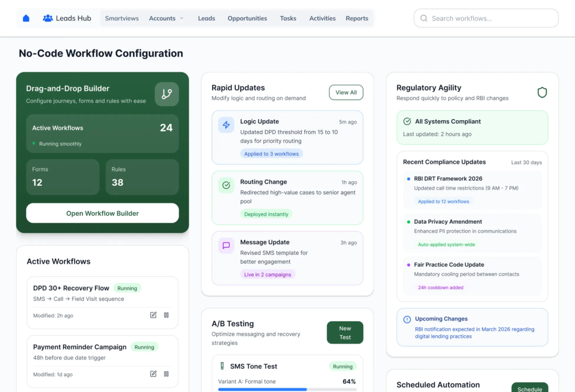Click the Logic Update heading
This screenshot has height=392, width=575.
pyautogui.click(x=259, y=121)
